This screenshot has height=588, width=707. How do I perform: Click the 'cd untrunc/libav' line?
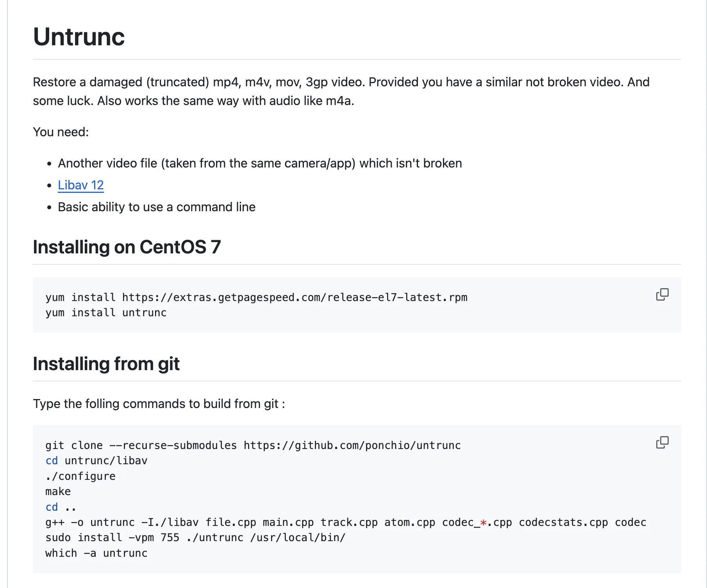coord(96,461)
